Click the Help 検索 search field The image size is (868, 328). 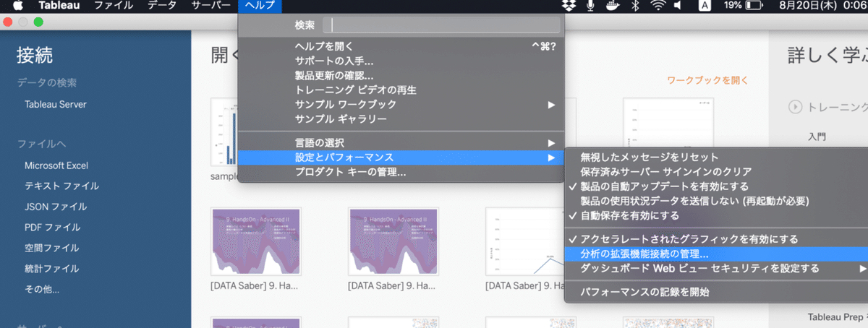tap(442, 25)
